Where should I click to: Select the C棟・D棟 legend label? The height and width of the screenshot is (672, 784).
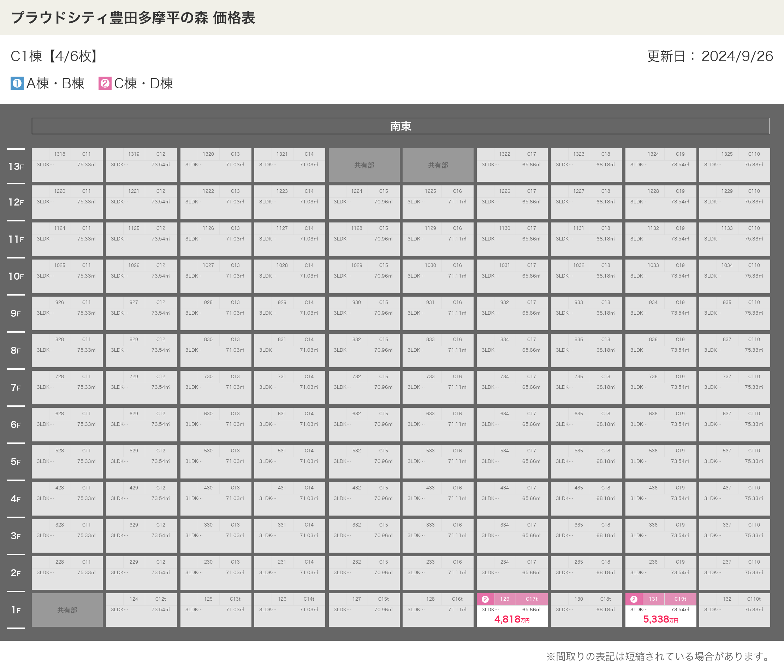coord(143,83)
